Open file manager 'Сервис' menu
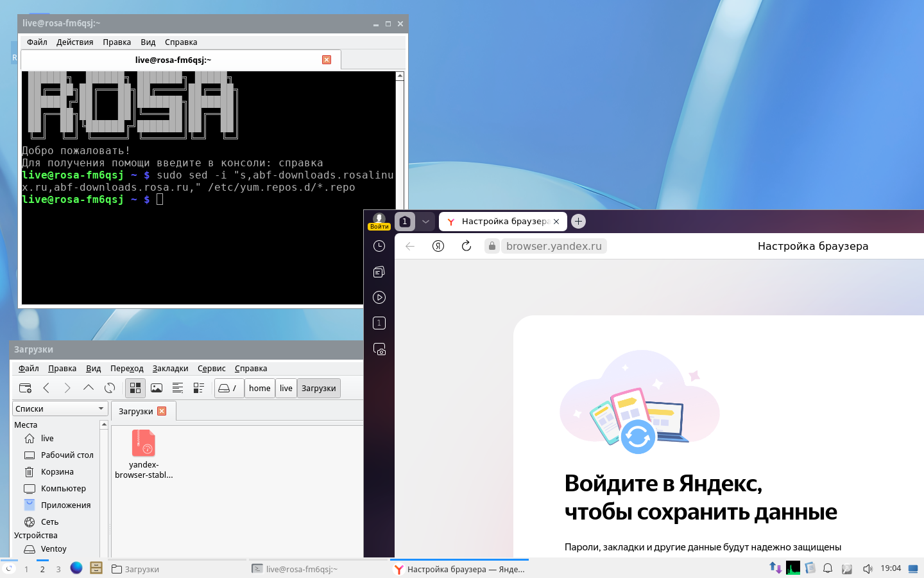The height and width of the screenshot is (578, 924). pos(212,369)
